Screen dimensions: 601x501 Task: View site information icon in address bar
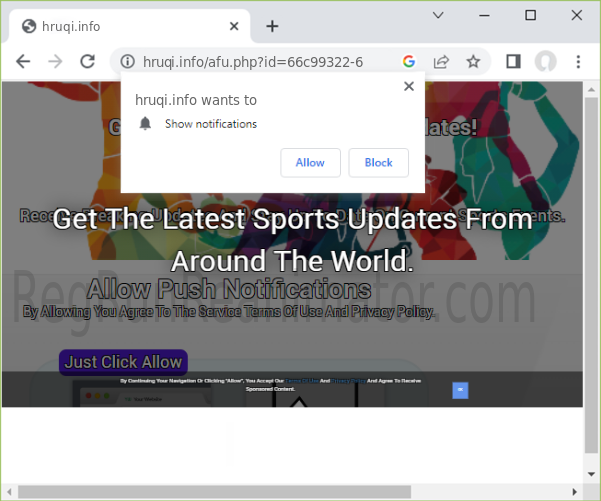(126, 62)
